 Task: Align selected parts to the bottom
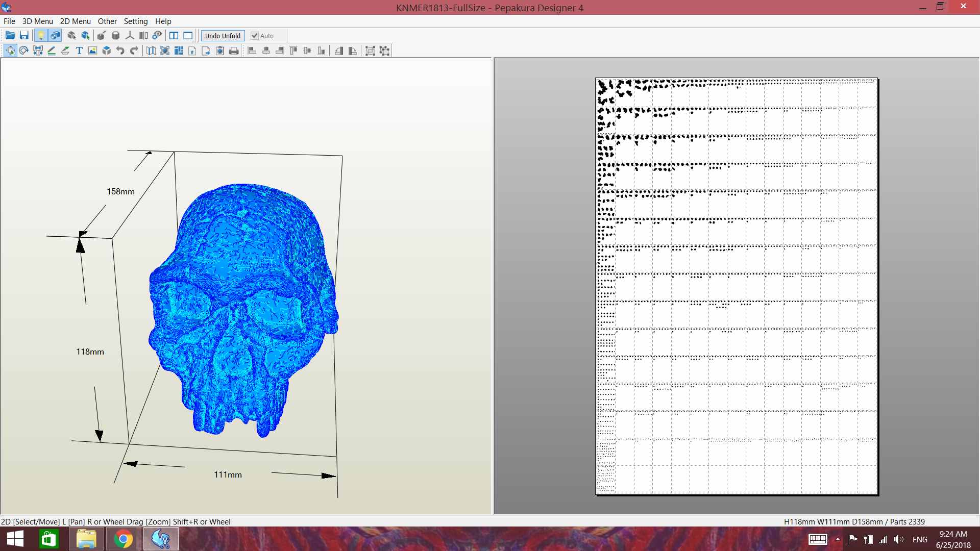point(321,51)
